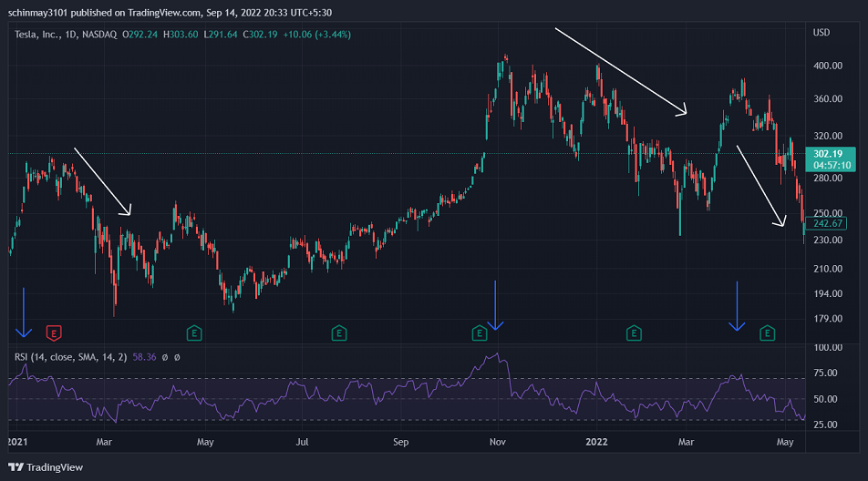868x481 pixels.
Task: Click the 400.00 price axis label
Action: point(828,66)
